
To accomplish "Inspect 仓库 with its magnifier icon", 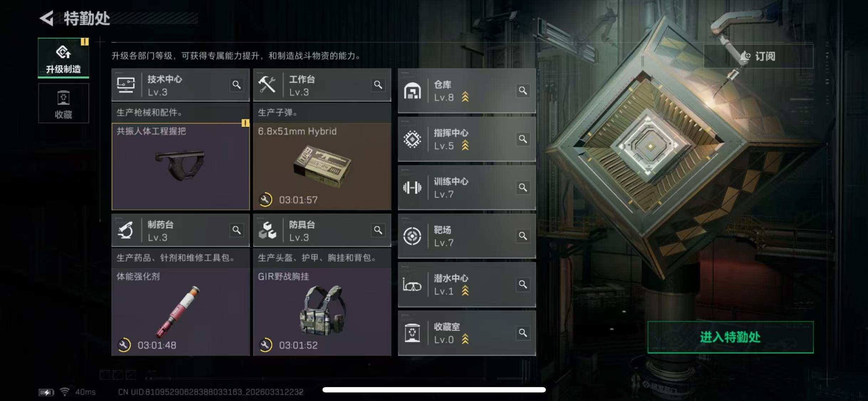I will (523, 91).
